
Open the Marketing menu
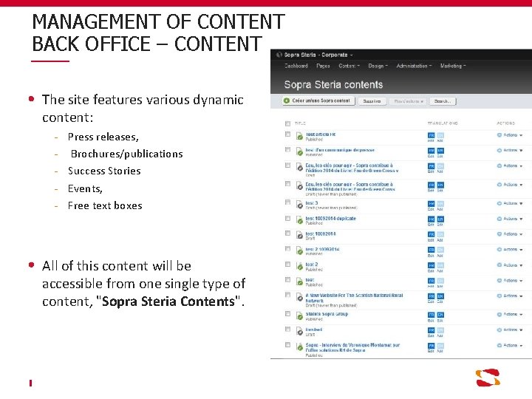pyautogui.click(x=453, y=66)
